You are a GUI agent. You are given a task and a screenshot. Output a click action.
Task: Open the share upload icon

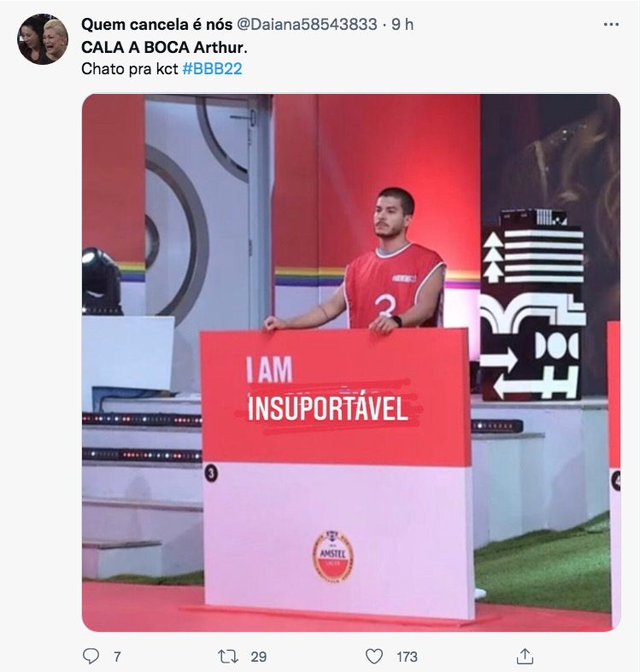coord(524,656)
